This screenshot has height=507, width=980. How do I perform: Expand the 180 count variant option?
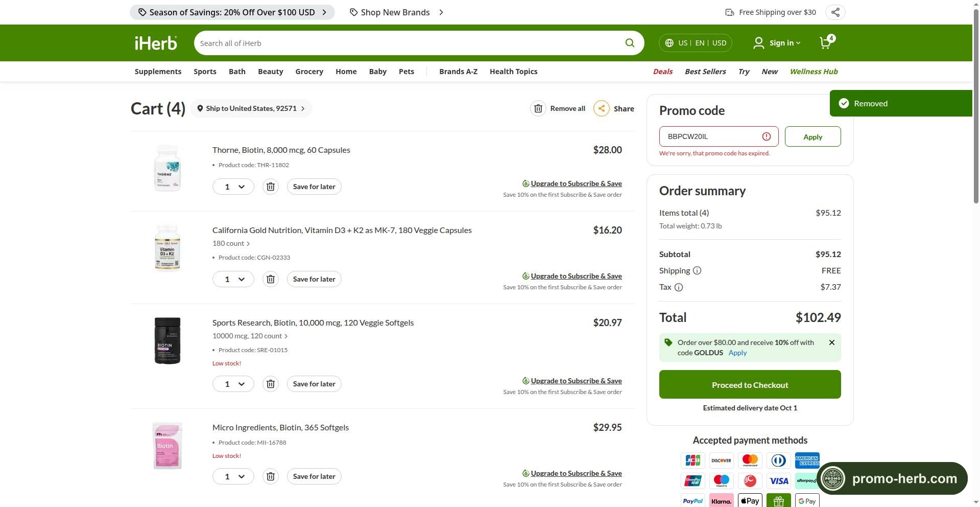coord(231,243)
